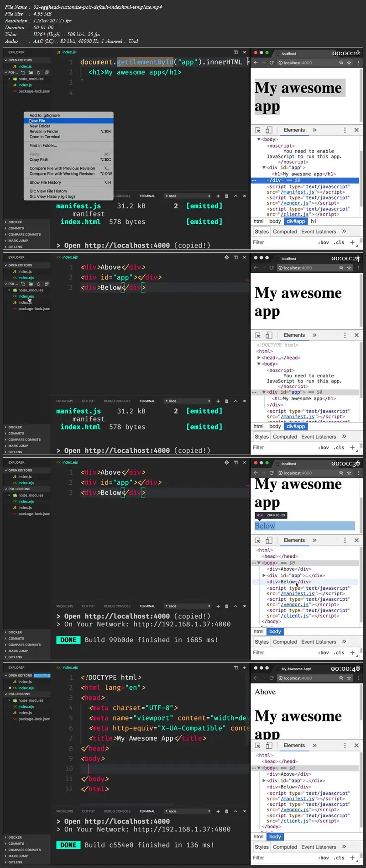This screenshot has width=366, height=868.
Task: Open '1: node' terminal dropdown in 00:00:12 frame
Action: (x=188, y=196)
